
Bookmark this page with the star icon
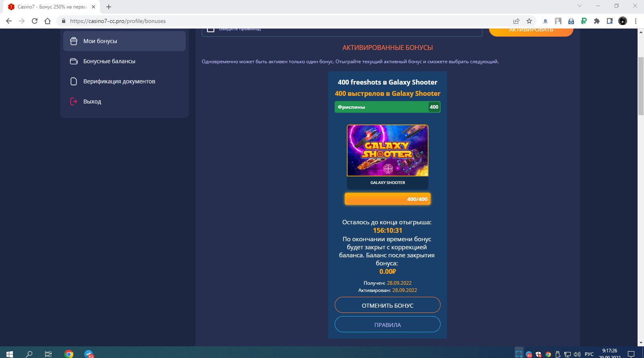529,21
